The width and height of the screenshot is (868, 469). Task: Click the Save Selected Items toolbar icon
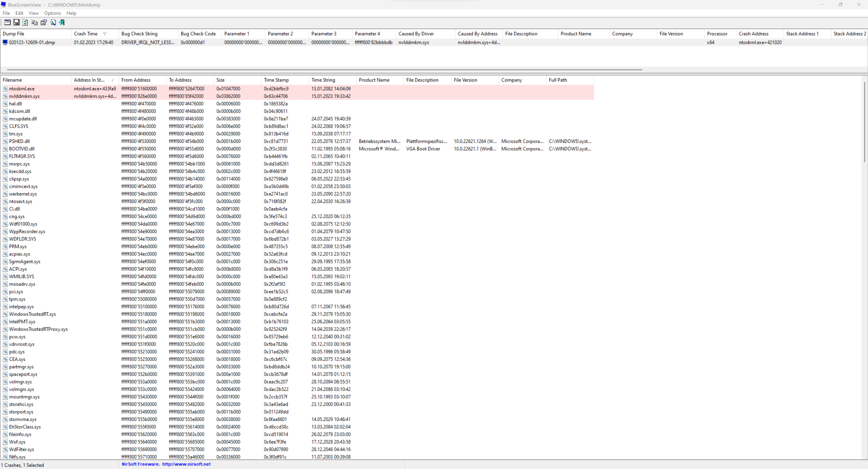16,22
